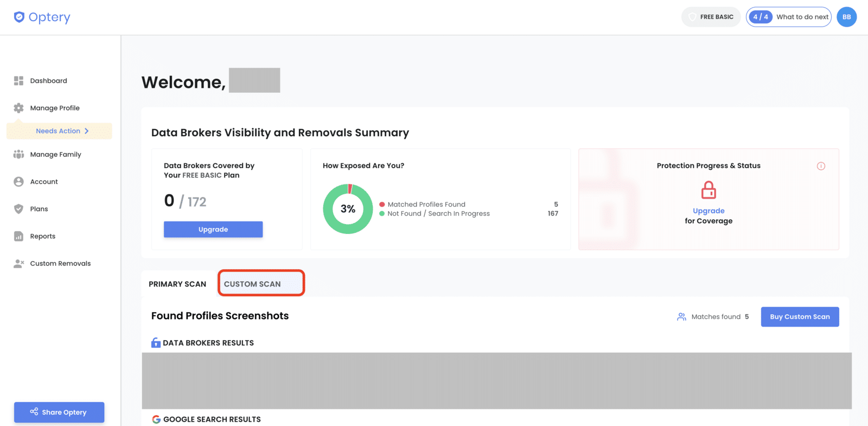Open the Dashboard grid icon
The width and height of the screenshot is (868, 426).
18,81
